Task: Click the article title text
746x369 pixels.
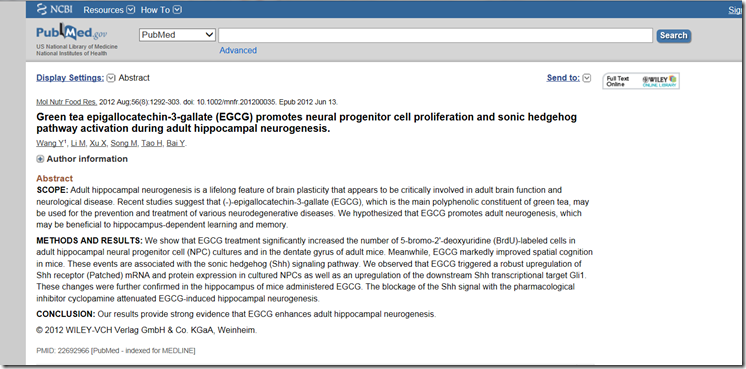Action: tap(306, 123)
